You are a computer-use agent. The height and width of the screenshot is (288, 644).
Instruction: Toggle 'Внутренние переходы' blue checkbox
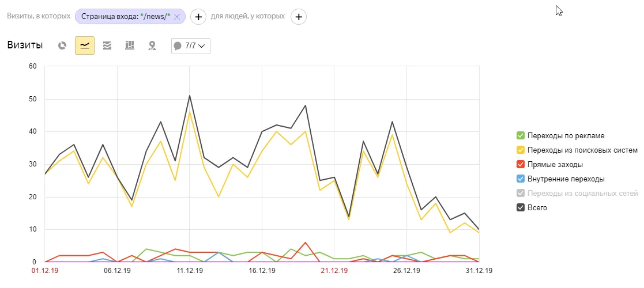521,179
